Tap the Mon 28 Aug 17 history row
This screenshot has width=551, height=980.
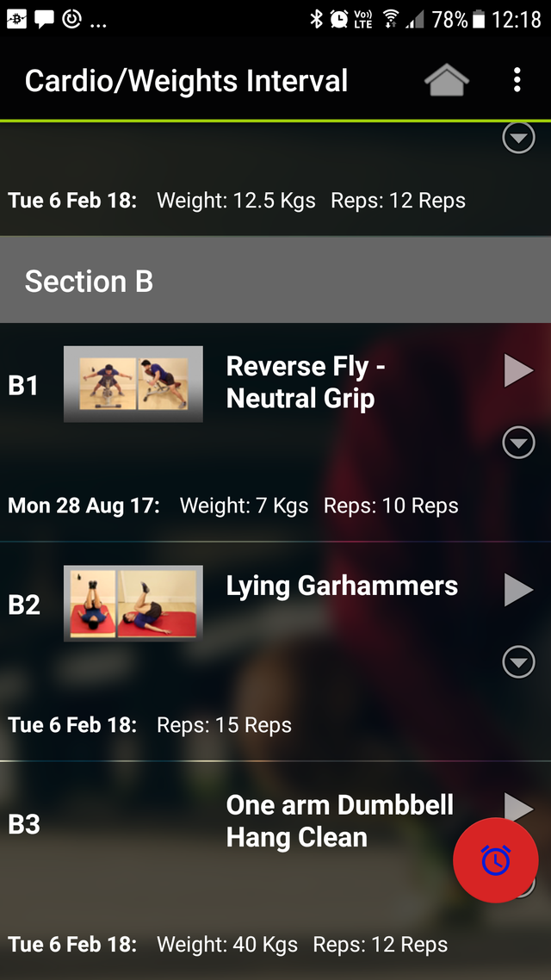tap(233, 506)
